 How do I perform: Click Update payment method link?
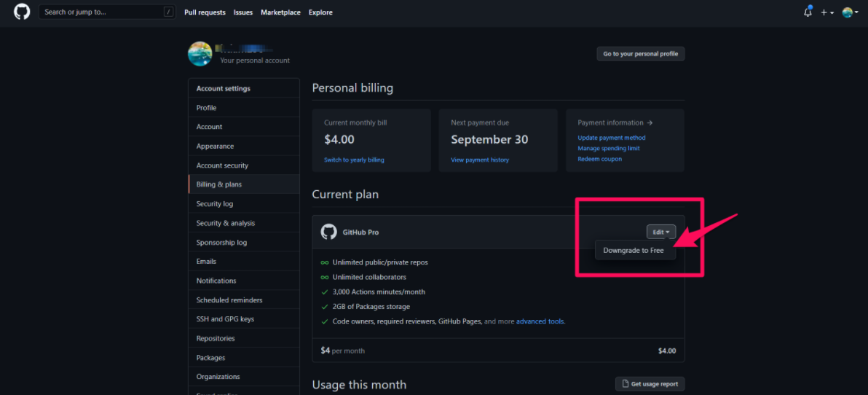click(x=612, y=138)
